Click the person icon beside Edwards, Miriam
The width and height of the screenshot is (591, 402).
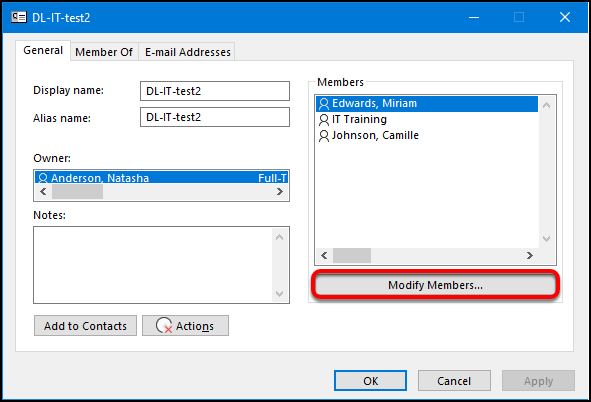(x=324, y=104)
